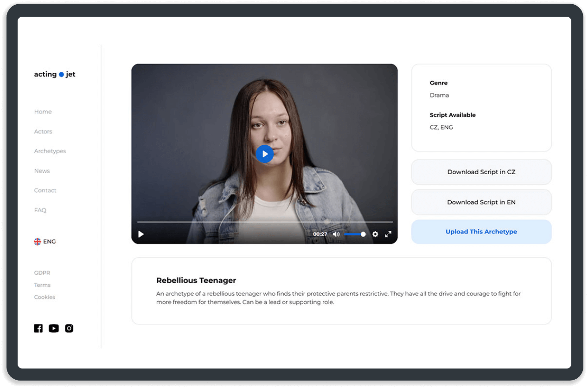Screen dimensions: 588x388
Task: Expand the Script Available section
Action: point(453,115)
